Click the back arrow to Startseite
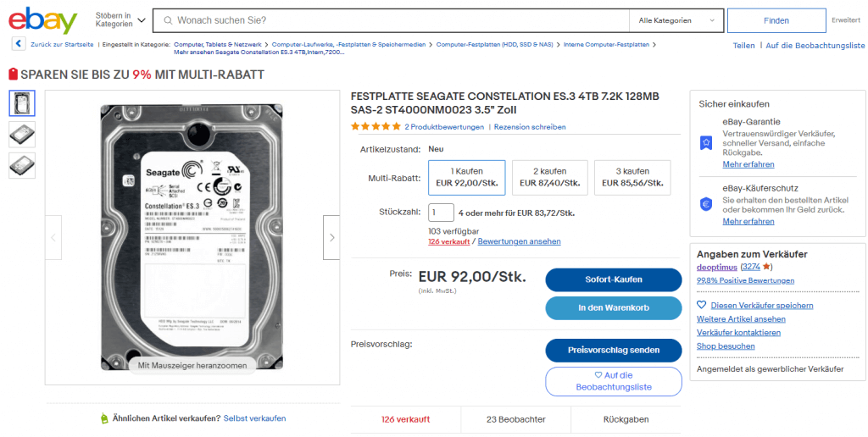Viewport: 868px width, 437px height. click(x=18, y=44)
